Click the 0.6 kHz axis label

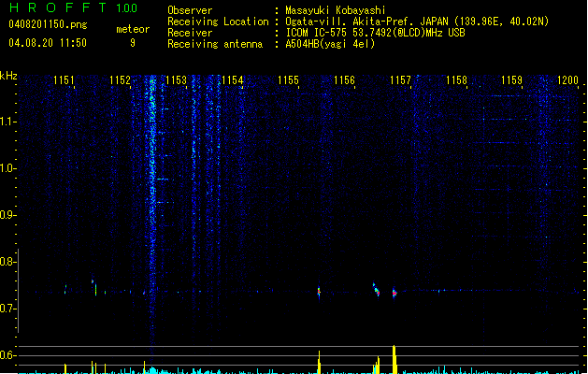pyautogui.click(x=7, y=355)
